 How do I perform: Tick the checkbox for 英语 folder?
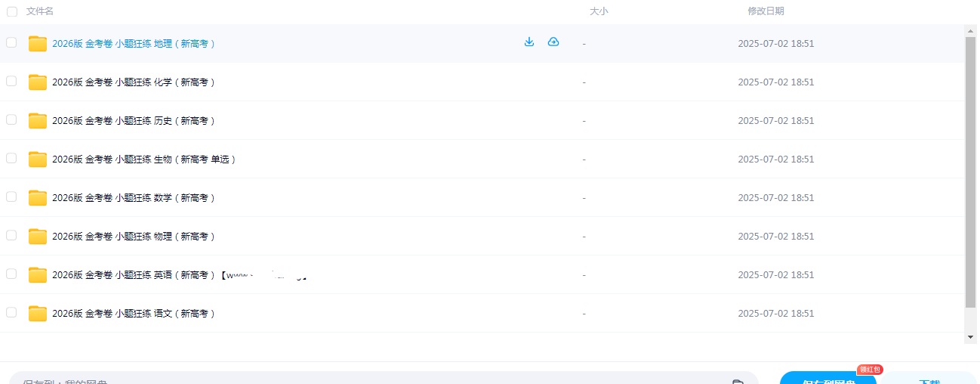click(11, 274)
